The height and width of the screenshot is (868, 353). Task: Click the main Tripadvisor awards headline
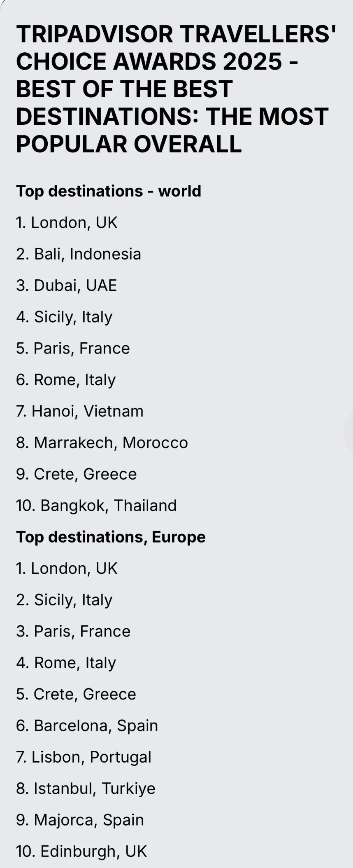coord(176,89)
